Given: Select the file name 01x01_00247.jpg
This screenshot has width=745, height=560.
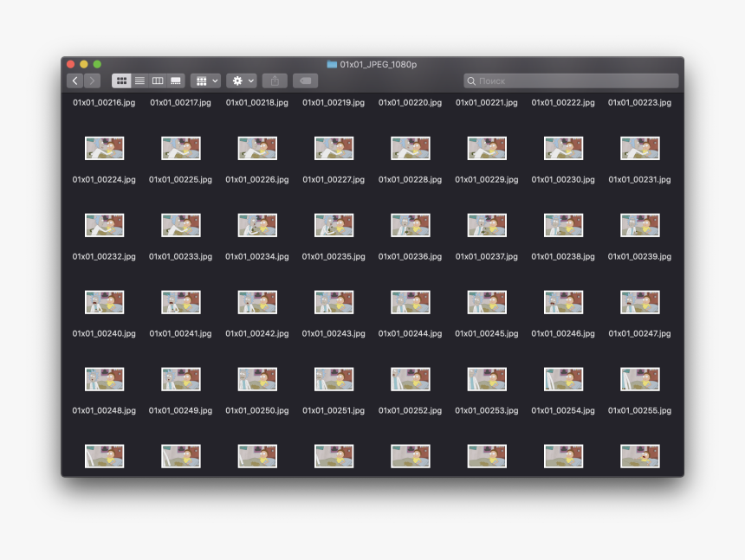Looking at the screenshot, I should [639, 332].
